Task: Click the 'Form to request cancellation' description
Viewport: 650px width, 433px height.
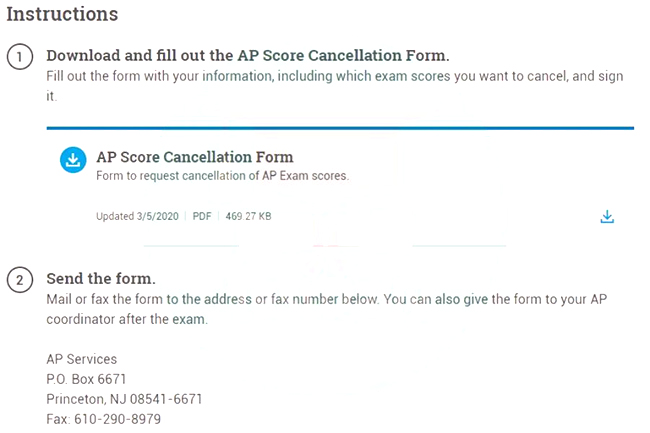Action: coord(221,176)
